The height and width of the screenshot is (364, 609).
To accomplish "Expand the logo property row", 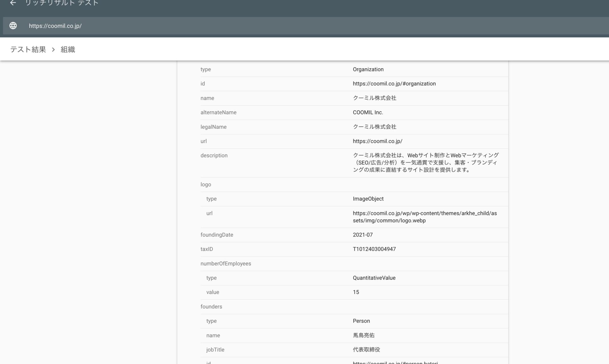I will click(x=206, y=184).
